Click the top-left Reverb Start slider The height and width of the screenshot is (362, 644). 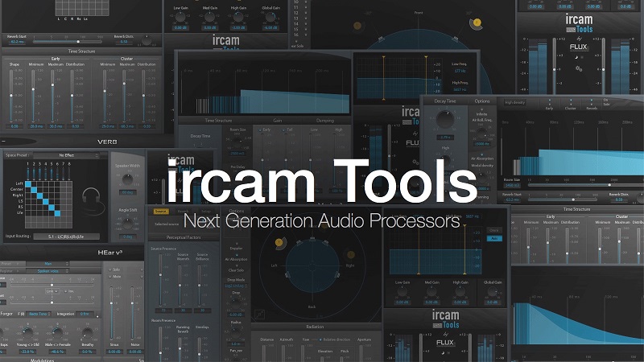point(68,42)
